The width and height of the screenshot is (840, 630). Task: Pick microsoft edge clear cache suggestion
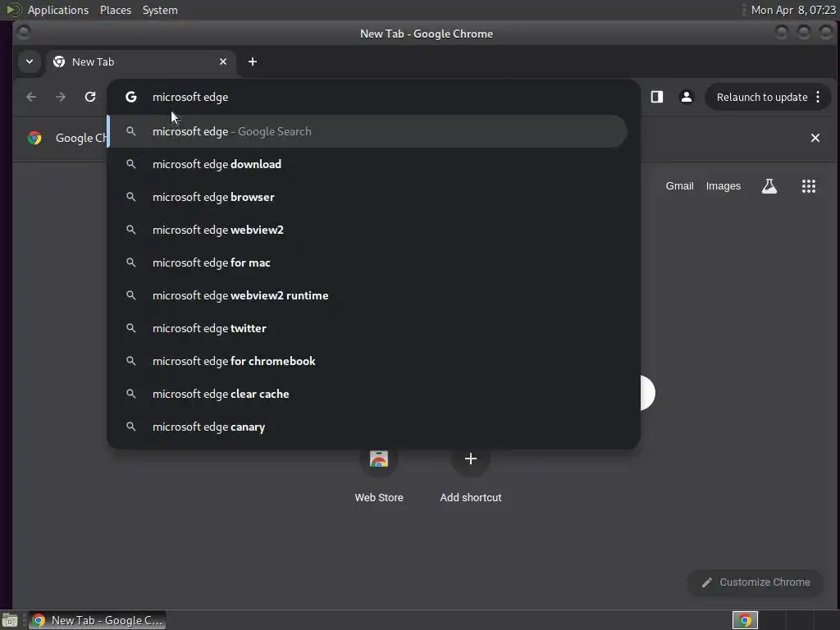367,394
